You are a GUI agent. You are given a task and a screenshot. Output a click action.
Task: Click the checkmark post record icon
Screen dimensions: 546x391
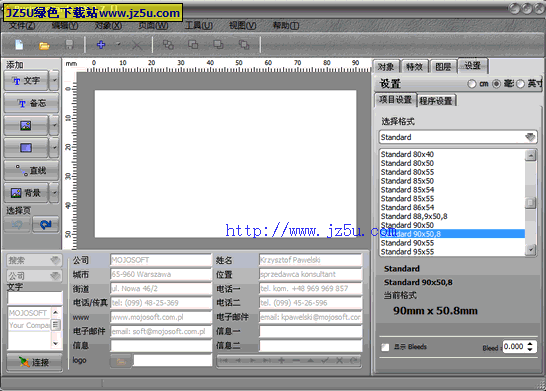point(325,361)
